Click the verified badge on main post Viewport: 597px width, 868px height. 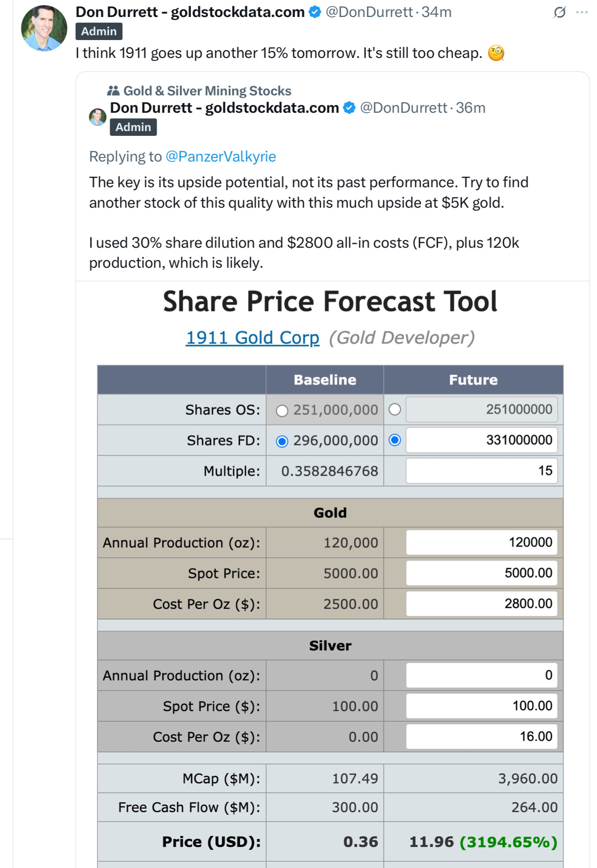click(315, 12)
